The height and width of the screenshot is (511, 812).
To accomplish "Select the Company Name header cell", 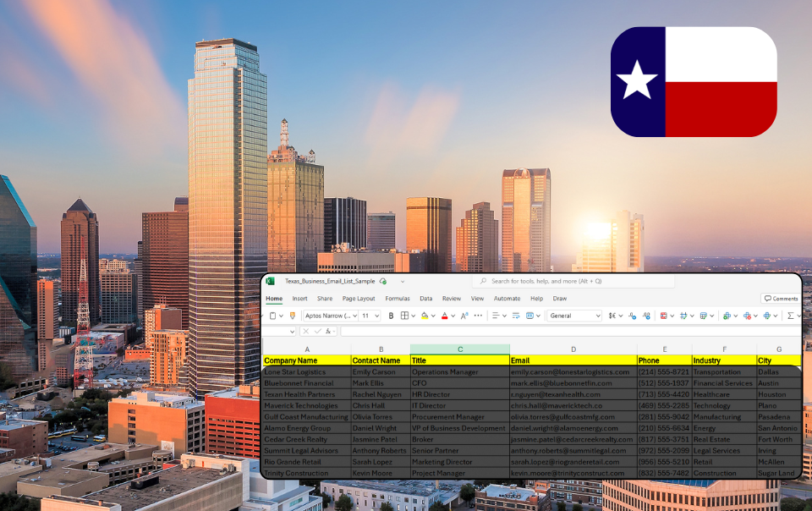I will click(x=307, y=360).
